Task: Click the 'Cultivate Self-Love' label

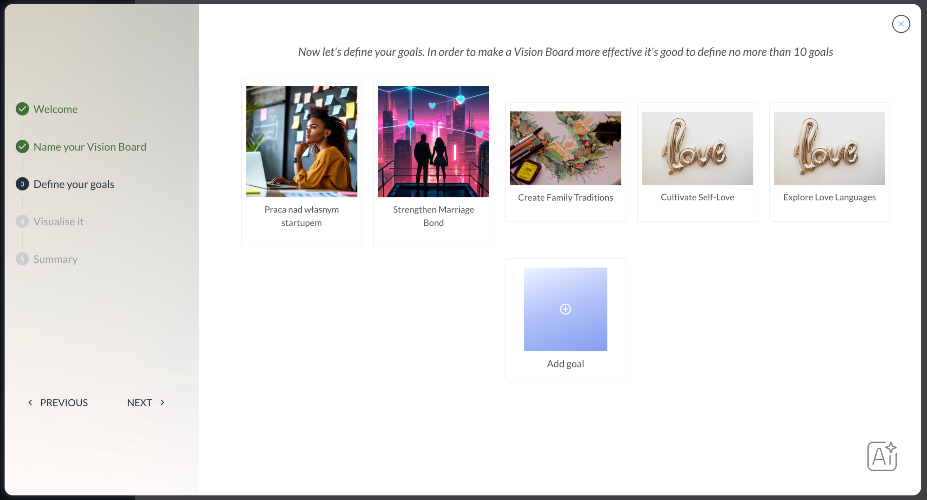Action: coord(698,197)
